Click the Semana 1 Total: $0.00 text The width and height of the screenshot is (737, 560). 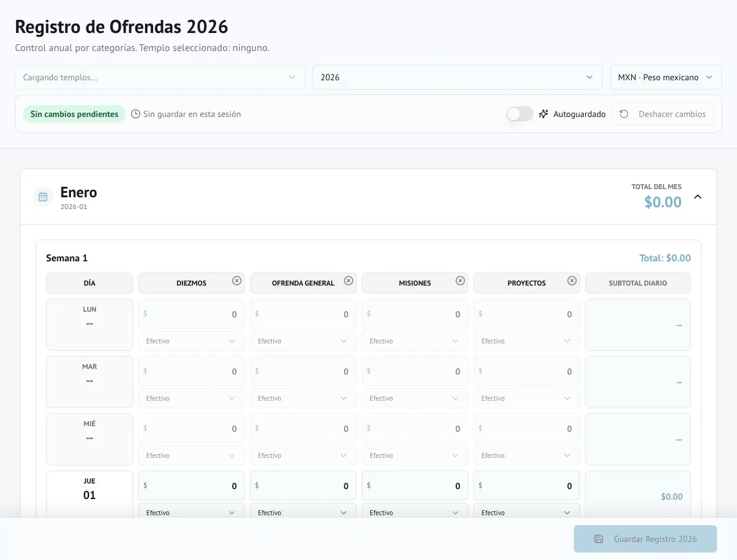(665, 258)
